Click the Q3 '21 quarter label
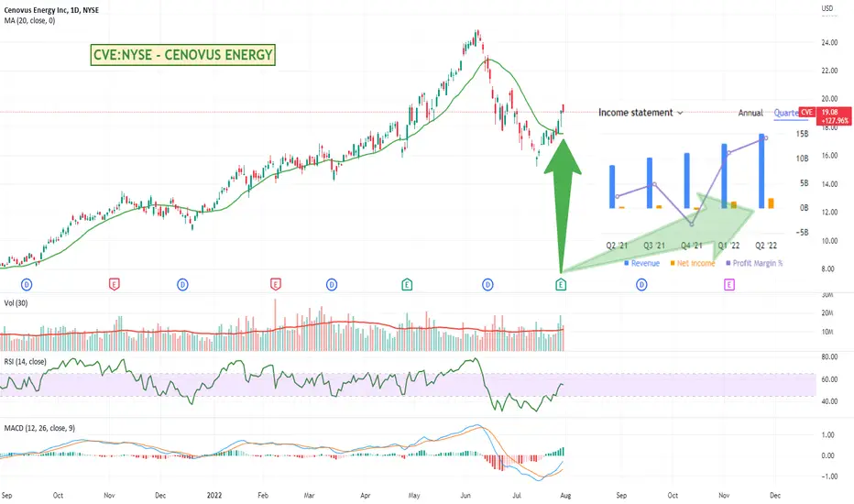This screenshot has width=854, height=504. coord(654,246)
